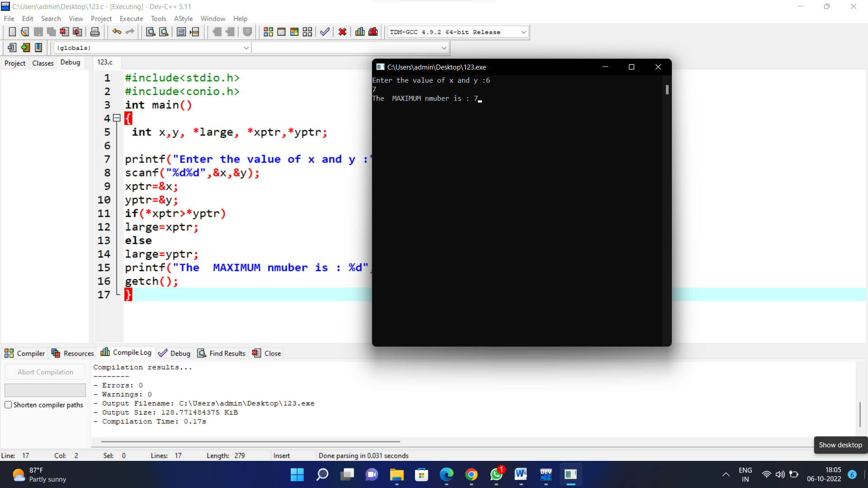Click the Print toolbar icon
The height and width of the screenshot is (488, 868).
(95, 32)
